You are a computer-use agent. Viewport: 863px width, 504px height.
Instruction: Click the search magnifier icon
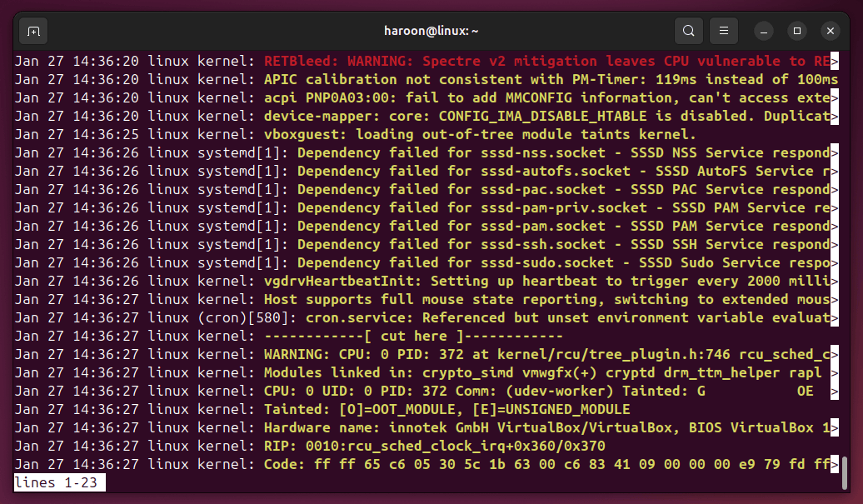688,31
